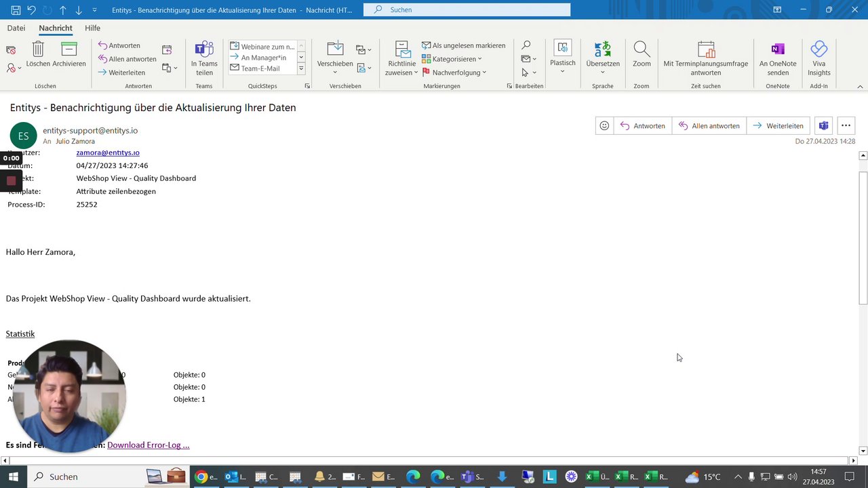Open the Select cursor dropdown in Bearbeiten
This screenshot has height=488, width=868.
pyautogui.click(x=529, y=73)
